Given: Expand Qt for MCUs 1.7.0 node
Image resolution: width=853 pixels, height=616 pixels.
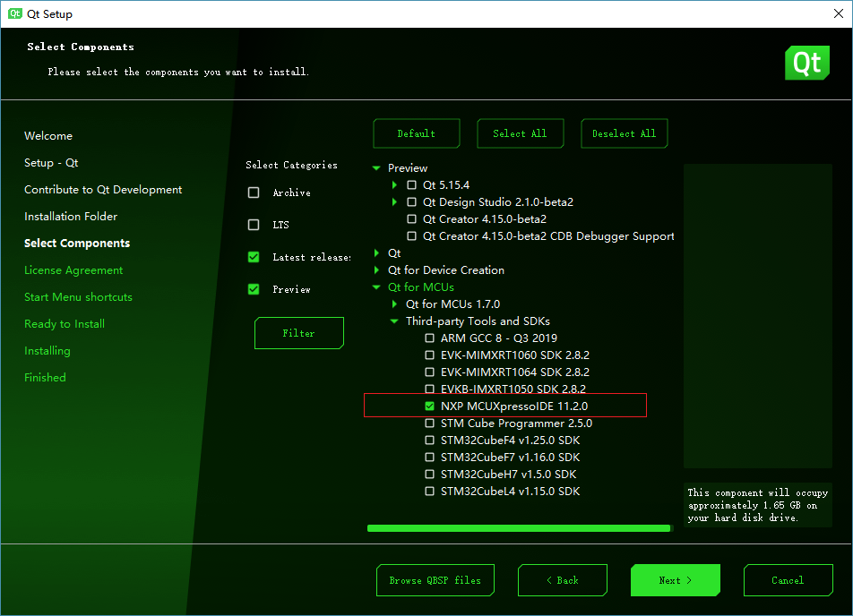Looking at the screenshot, I should pyautogui.click(x=394, y=304).
